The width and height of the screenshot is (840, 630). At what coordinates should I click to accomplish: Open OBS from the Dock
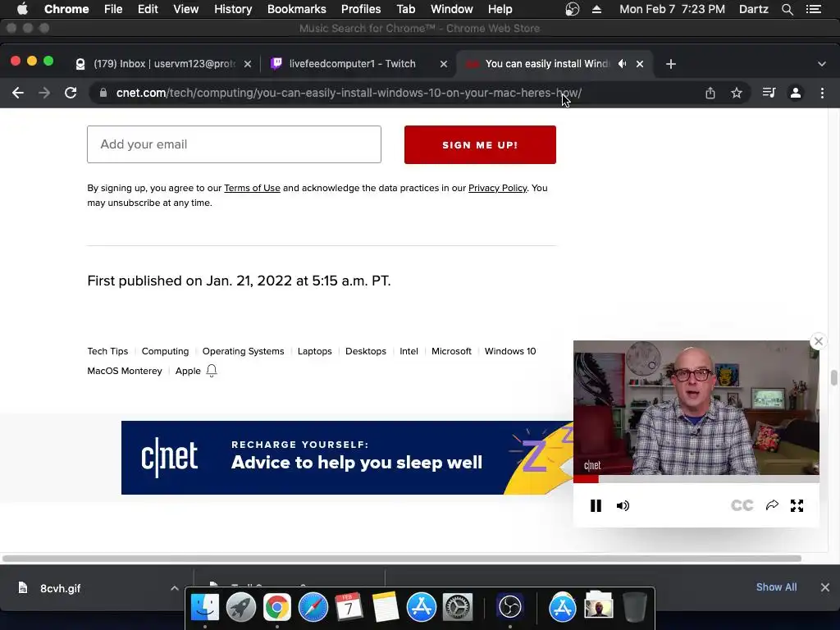point(509,608)
